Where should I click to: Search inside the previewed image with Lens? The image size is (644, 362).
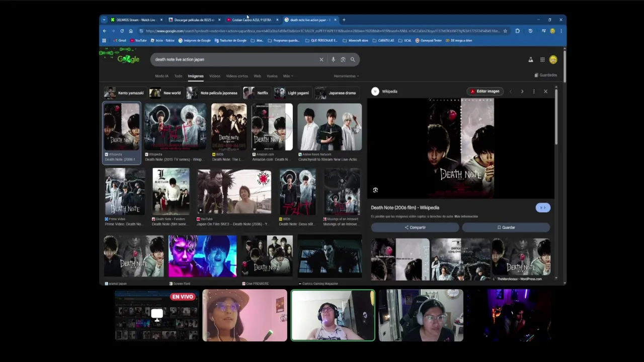(x=375, y=190)
